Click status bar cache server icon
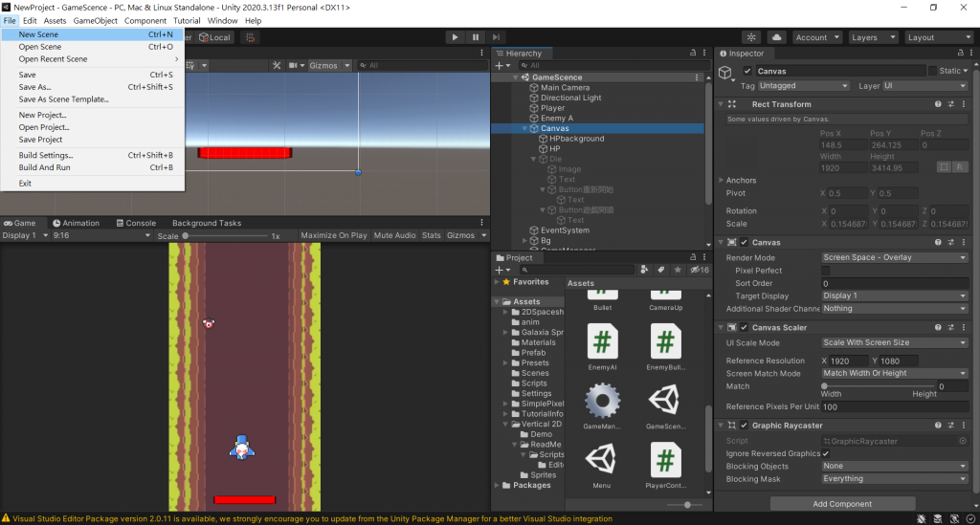980x525 pixels. click(x=938, y=518)
